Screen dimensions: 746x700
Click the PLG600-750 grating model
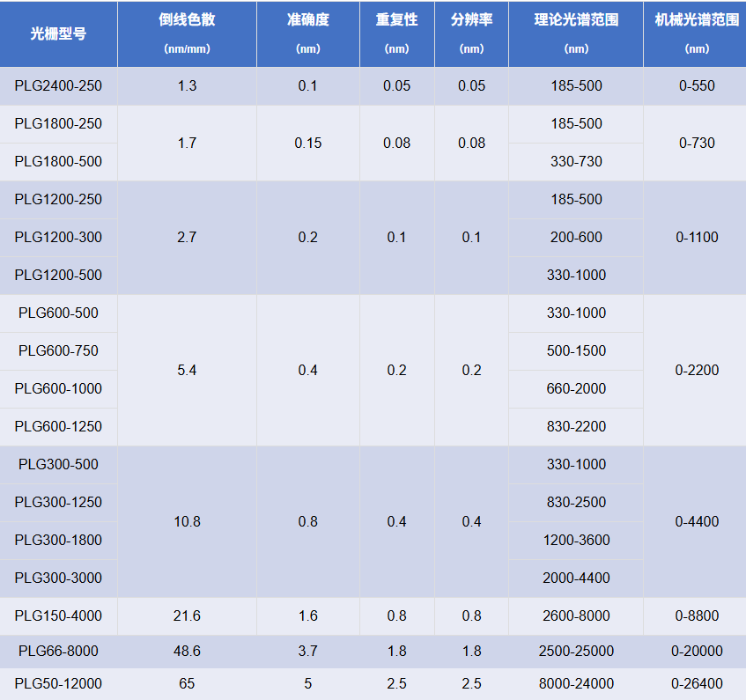(58, 351)
